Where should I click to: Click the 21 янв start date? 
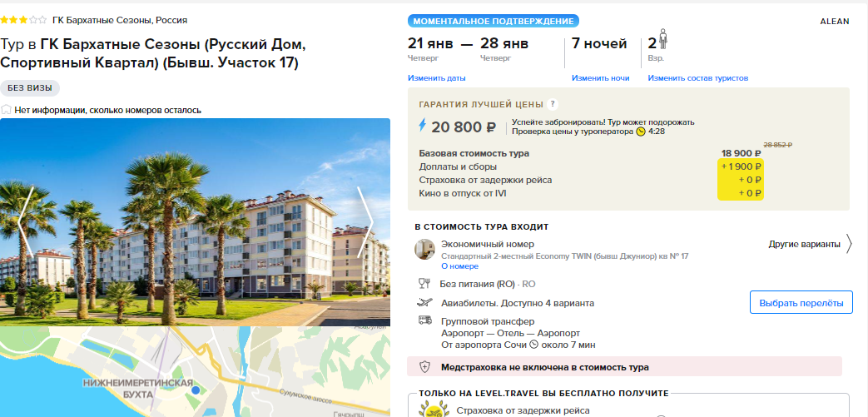[430, 43]
